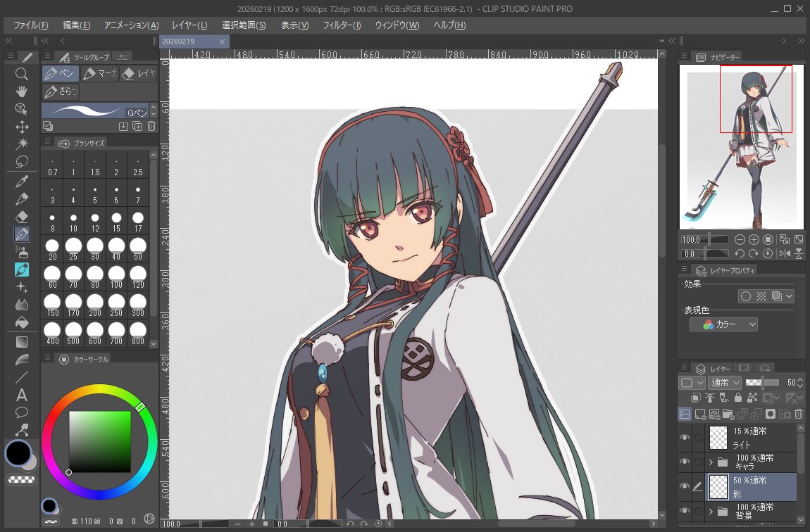Select the black main color swatch
Image resolution: width=810 pixels, height=532 pixels.
pos(18,452)
